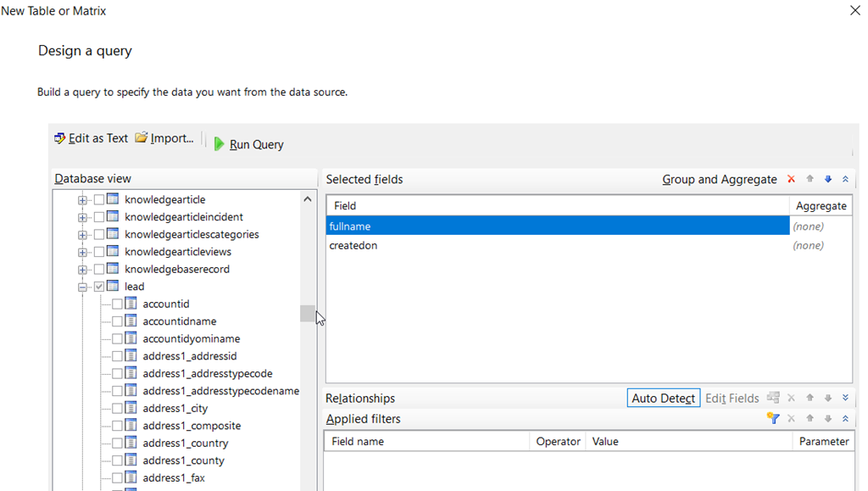This screenshot has height=491, width=868.
Task: Open the Aggregate (none) cell for createdon
Action: 821,245
